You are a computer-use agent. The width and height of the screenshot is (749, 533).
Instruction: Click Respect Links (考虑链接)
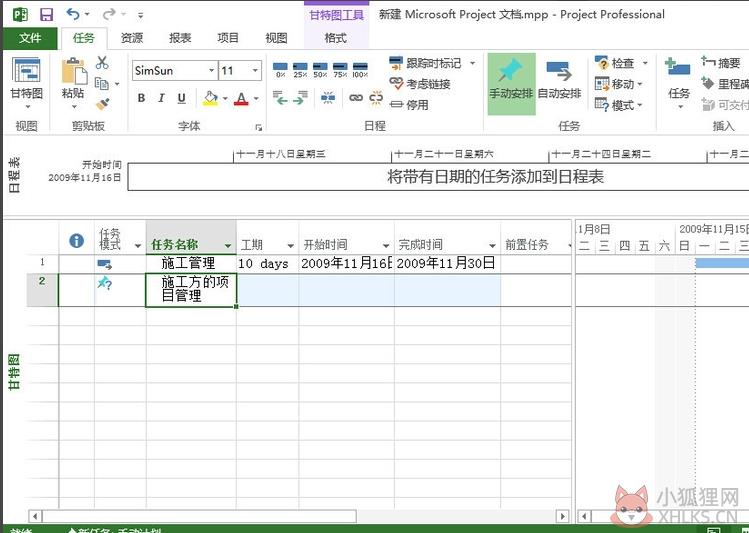[420, 84]
